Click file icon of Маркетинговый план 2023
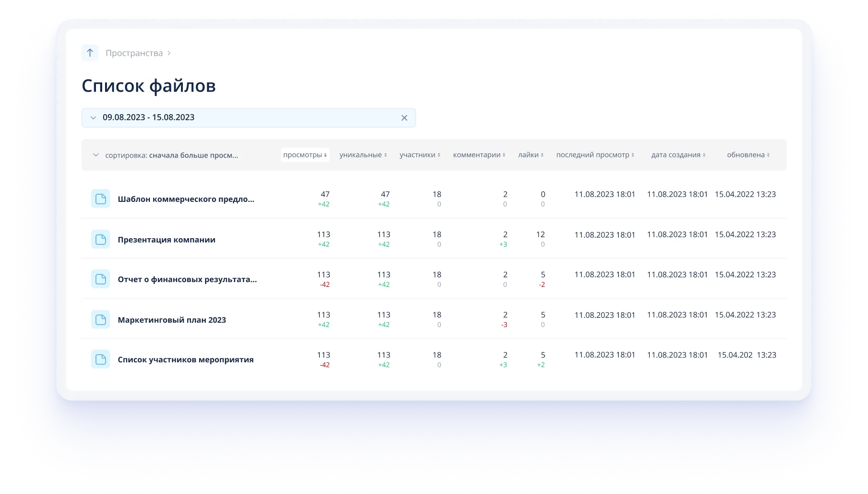 click(x=101, y=320)
